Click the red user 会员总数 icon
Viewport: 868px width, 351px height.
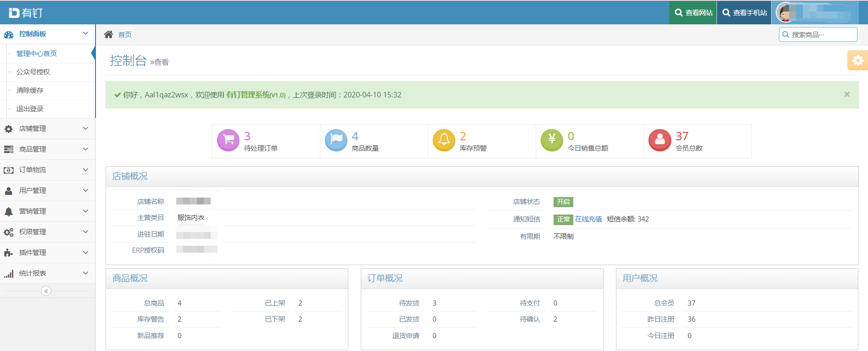pos(660,140)
